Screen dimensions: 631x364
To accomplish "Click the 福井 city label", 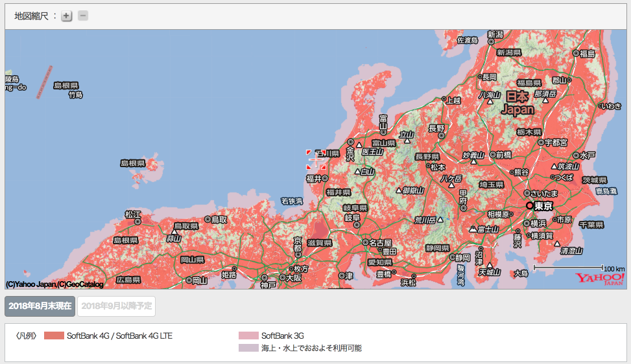I will (313, 178).
